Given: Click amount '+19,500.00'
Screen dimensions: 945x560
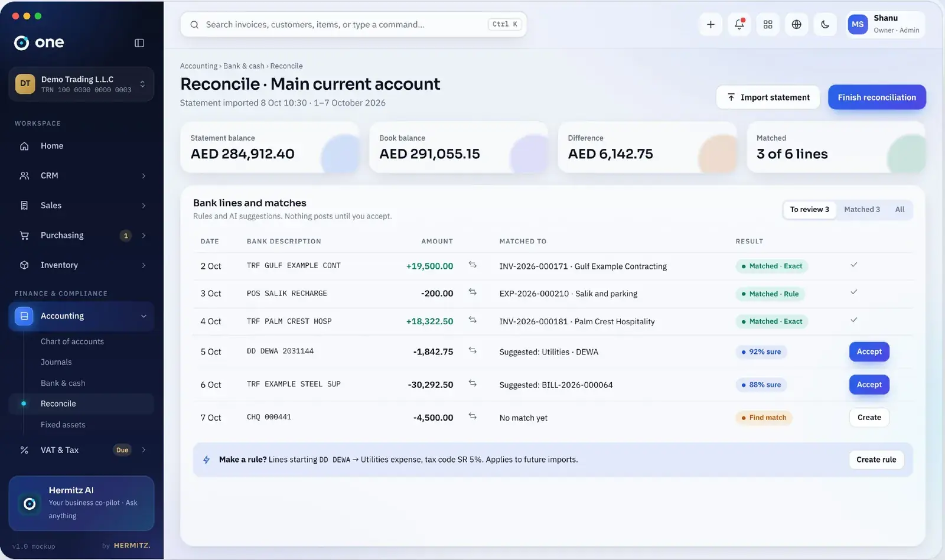Looking at the screenshot, I should 429,266.
